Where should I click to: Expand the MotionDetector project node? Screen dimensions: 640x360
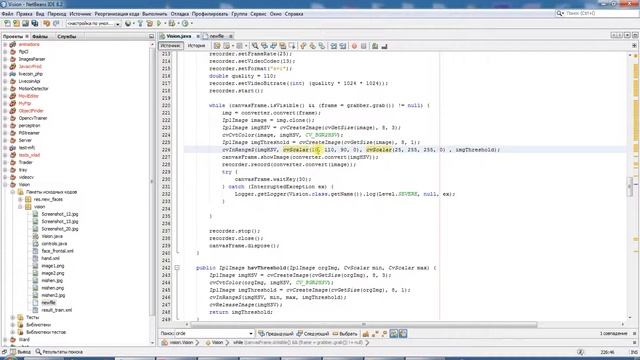tap(5, 89)
